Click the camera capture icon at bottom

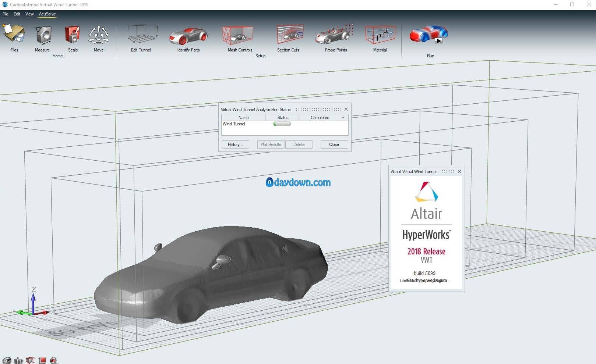pos(19,360)
